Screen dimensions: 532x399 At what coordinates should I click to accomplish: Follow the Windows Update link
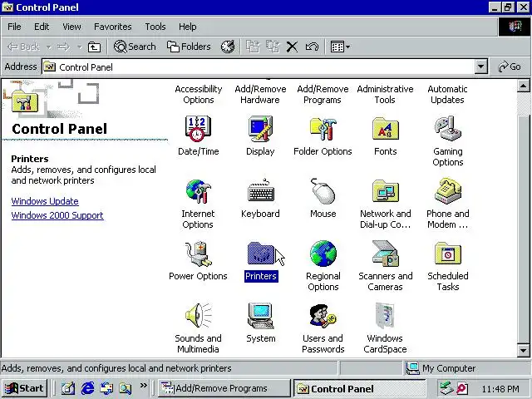[x=45, y=201]
